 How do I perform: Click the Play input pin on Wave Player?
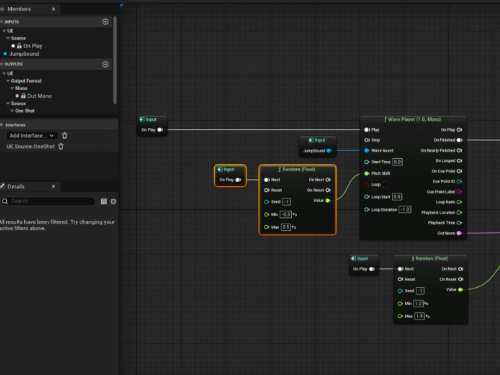coord(367,130)
